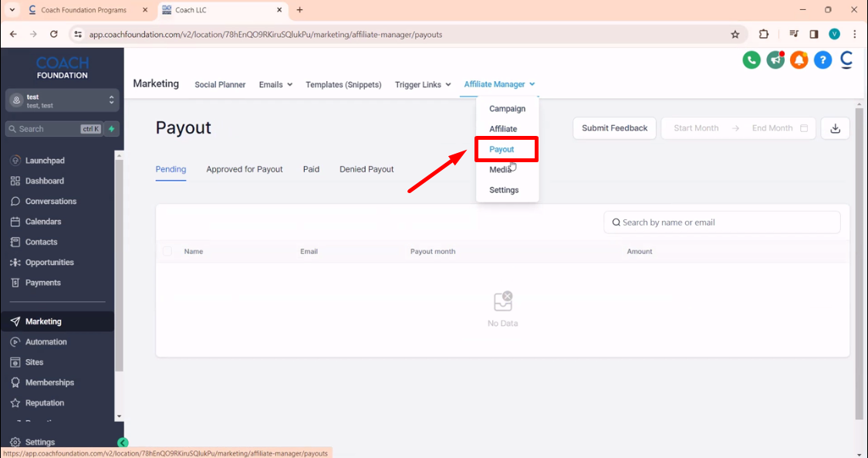Click the Payout month column header

[433, 252]
